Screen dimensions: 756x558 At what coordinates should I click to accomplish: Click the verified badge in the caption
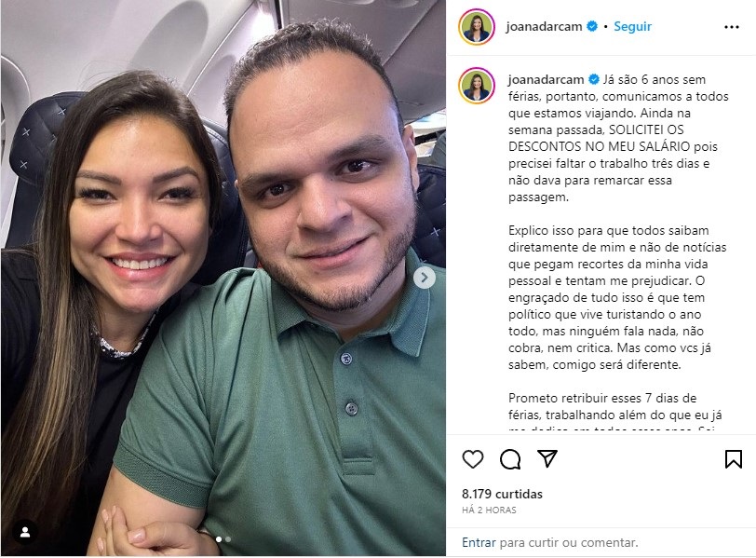(x=594, y=79)
